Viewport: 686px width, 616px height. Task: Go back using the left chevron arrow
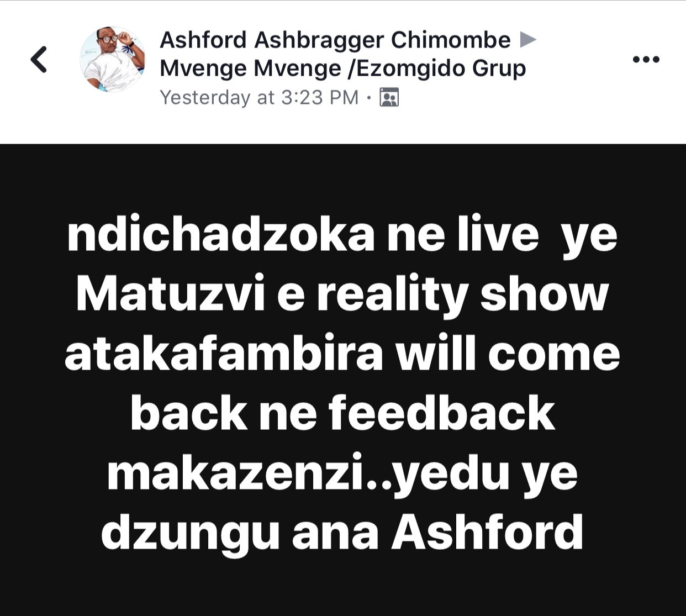pos(39,59)
